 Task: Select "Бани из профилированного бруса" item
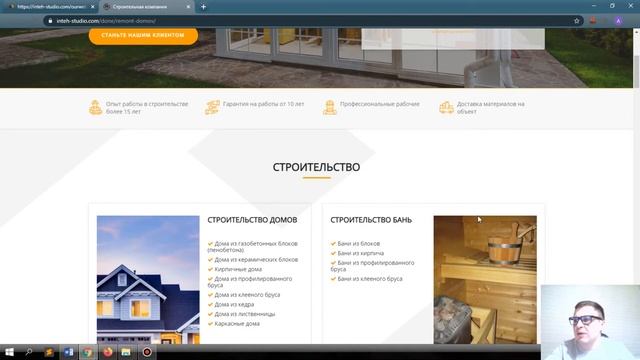tap(373, 266)
